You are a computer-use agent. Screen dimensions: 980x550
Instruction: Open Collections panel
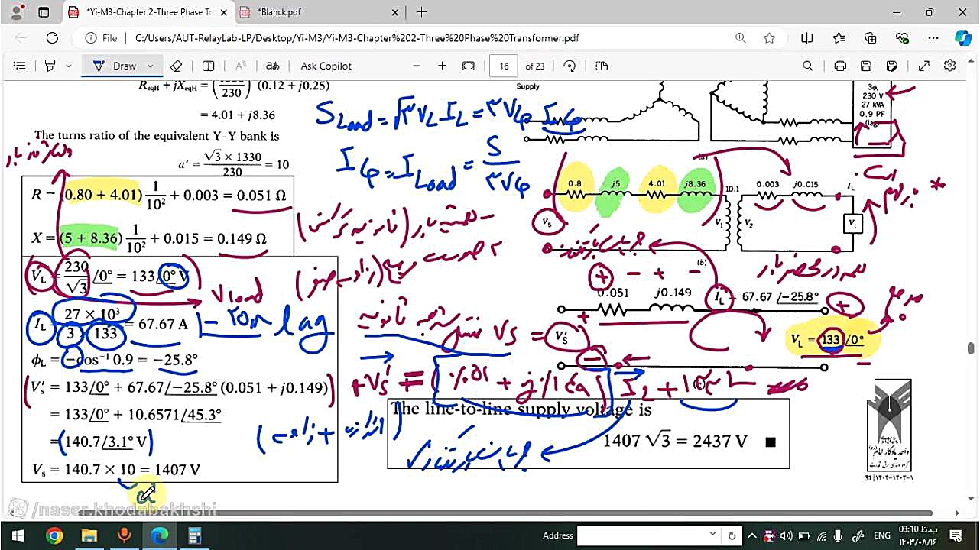(x=871, y=38)
